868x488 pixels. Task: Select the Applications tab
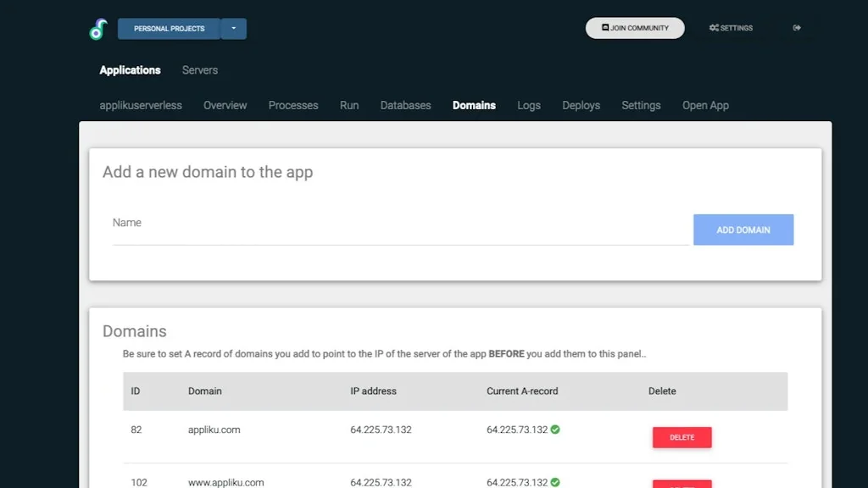pos(130,69)
